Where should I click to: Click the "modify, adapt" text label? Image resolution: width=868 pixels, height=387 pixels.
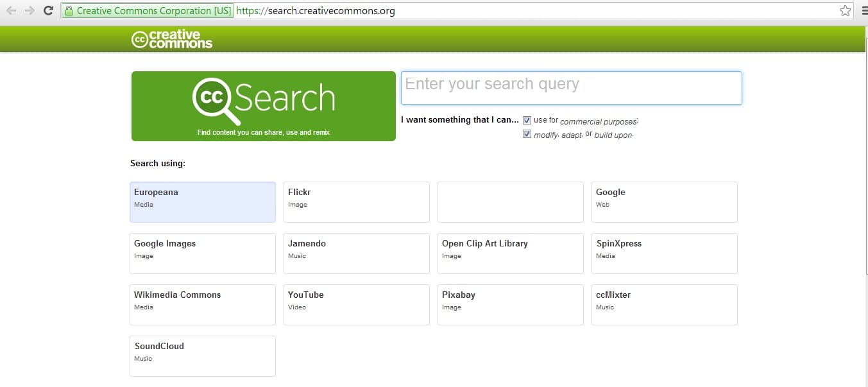coord(558,135)
